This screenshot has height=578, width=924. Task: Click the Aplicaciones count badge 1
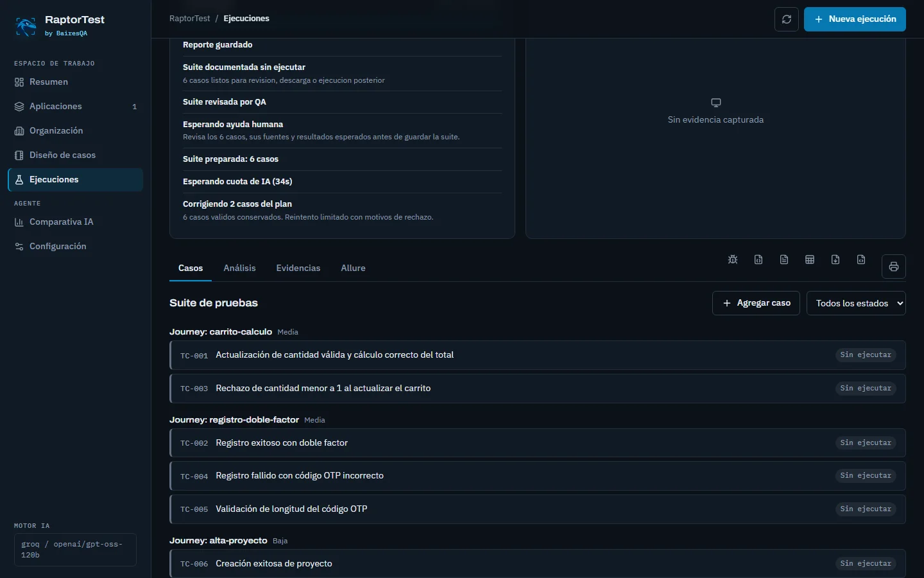click(134, 107)
